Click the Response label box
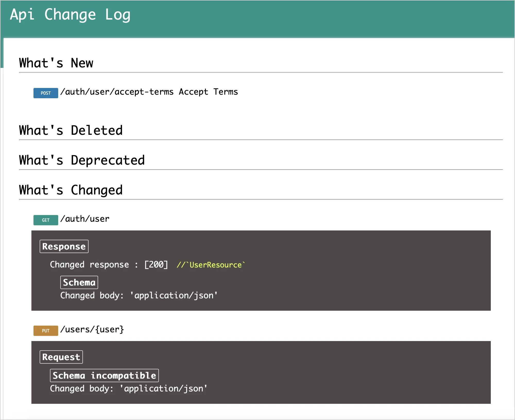The width and height of the screenshot is (515, 420). click(64, 246)
